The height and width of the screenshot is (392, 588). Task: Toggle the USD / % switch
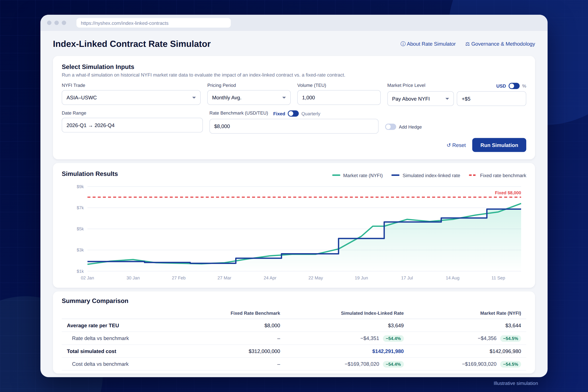(x=514, y=86)
